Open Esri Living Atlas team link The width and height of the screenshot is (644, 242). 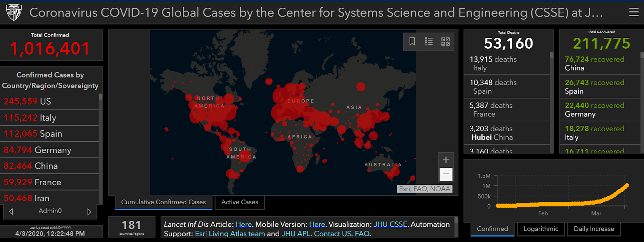(x=230, y=234)
